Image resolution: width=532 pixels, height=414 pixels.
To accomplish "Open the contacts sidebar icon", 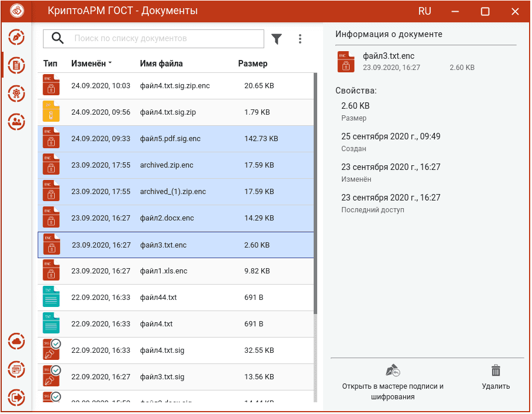I will (16, 121).
